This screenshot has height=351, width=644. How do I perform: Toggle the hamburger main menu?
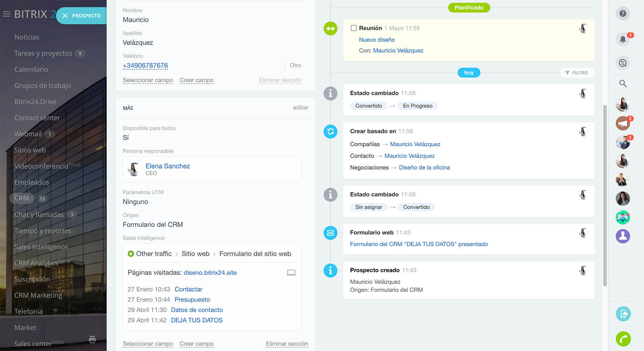[6, 14]
